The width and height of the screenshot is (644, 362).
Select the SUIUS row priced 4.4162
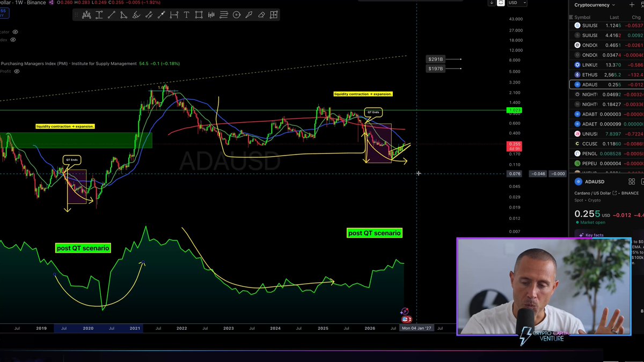click(x=606, y=35)
